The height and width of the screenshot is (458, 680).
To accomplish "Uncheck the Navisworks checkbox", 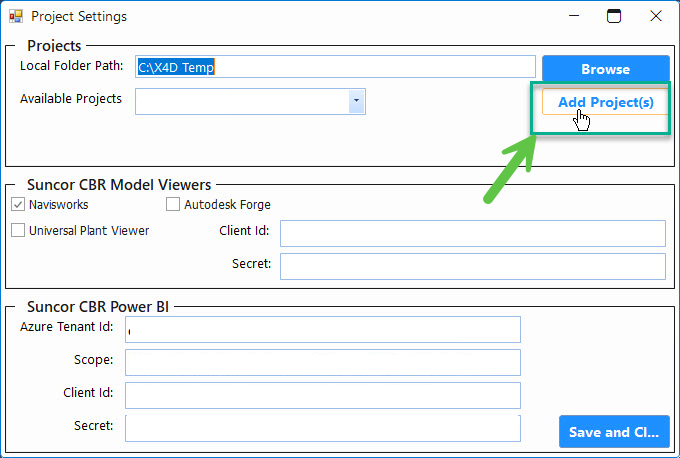I will [18, 204].
